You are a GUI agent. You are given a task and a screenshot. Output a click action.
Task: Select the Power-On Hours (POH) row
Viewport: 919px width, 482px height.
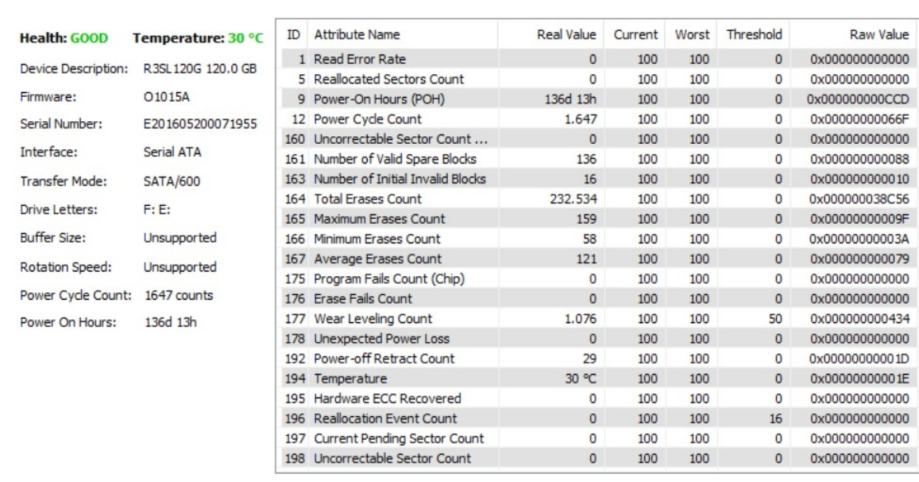[x=598, y=99]
